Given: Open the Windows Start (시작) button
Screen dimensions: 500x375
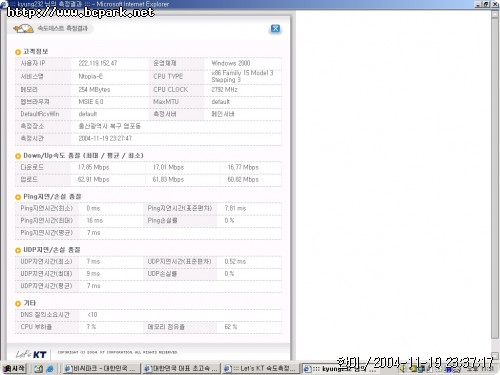Looking at the screenshot, I should click(14, 368).
